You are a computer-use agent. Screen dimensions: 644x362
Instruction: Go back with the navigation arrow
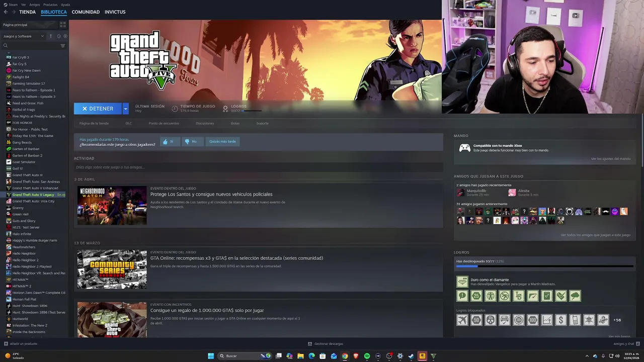(6, 12)
